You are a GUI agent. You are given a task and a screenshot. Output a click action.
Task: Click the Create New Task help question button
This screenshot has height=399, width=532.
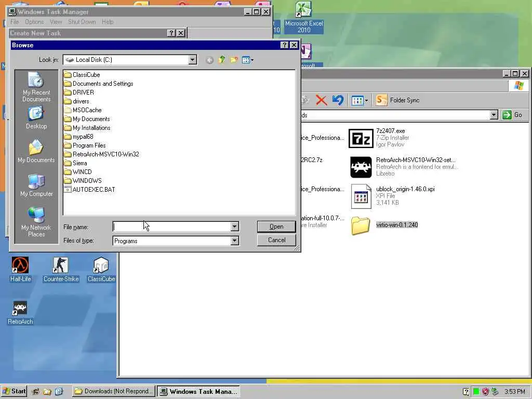coord(171,33)
